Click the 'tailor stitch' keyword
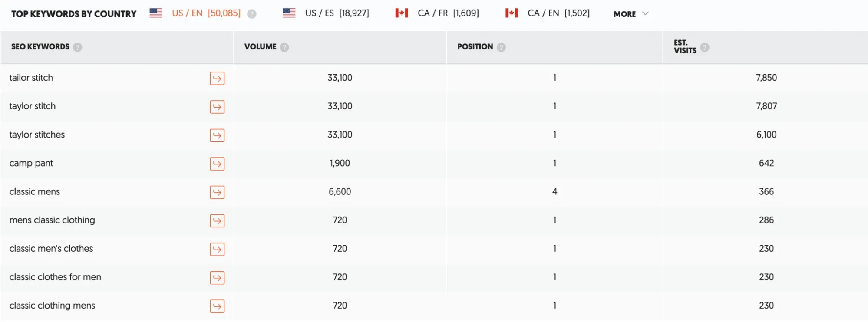868x322 pixels. point(31,78)
